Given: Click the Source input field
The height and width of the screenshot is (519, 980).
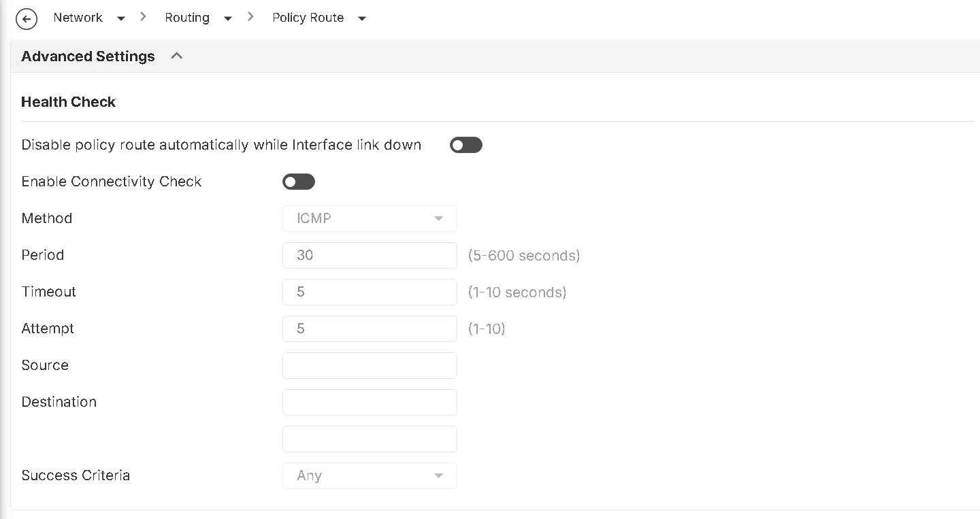Looking at the screenshot, I should [370, 365].
